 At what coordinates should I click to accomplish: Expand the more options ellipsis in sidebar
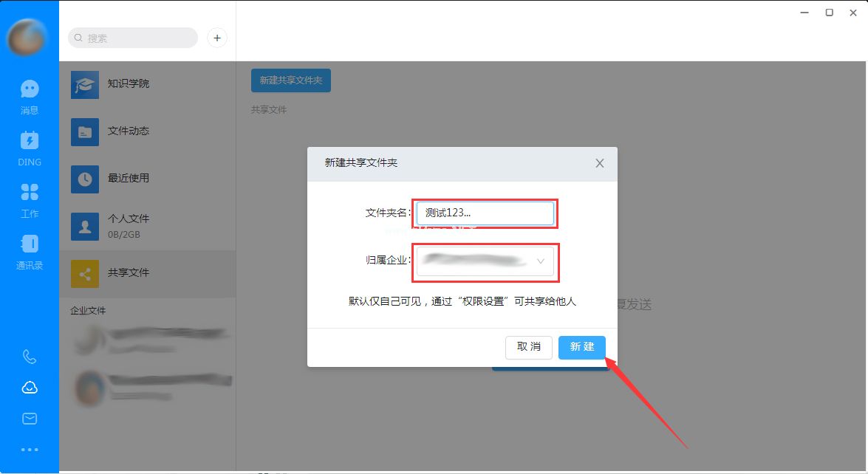(x=30, y=448)
